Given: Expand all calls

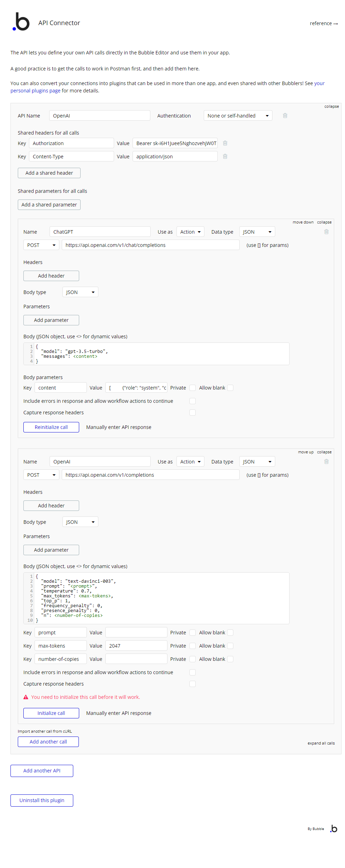Looking at the screenshot, I should (x=321, y=743).
